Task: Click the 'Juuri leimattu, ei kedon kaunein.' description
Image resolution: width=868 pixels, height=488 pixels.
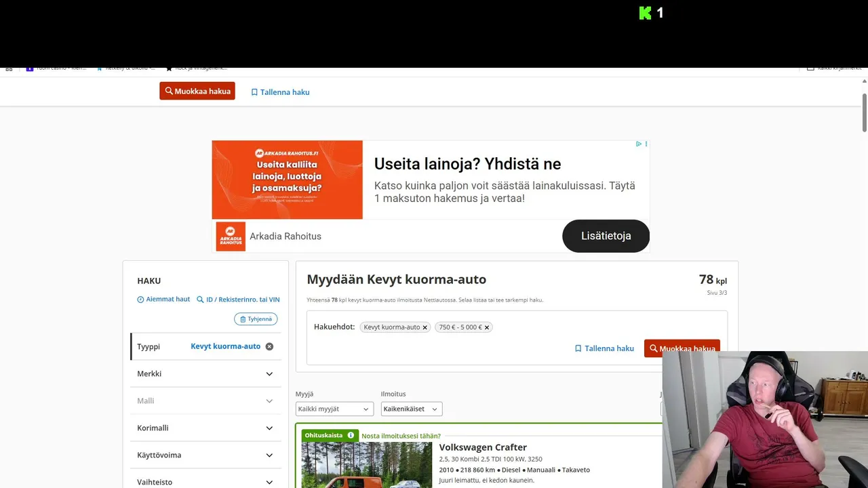Action: [487, 481]
